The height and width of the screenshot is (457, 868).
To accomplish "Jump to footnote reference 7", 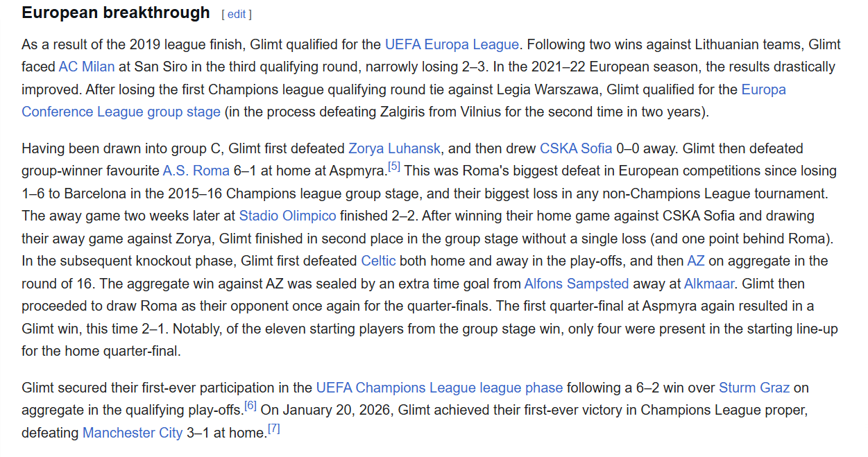I will pos(274,429).
